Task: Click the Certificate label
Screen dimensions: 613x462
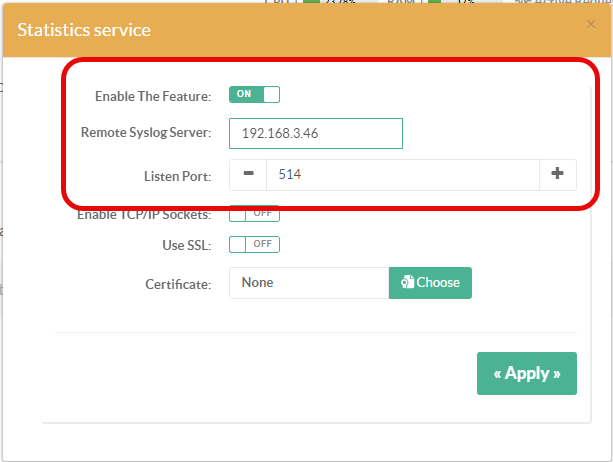Action: click(178, 284)
